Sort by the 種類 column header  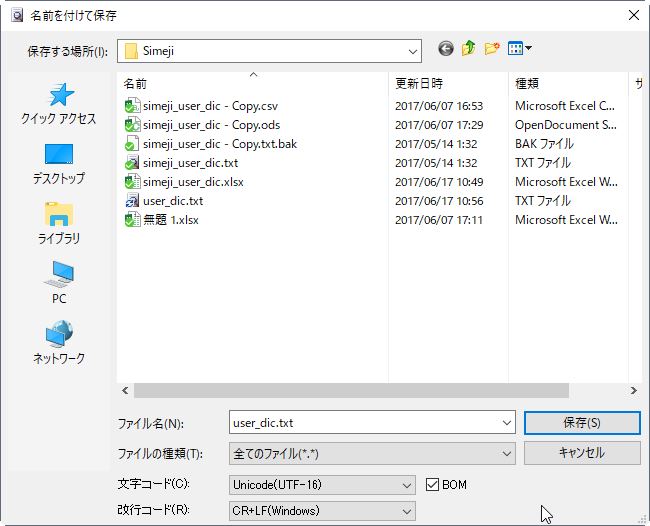(569, 84)
